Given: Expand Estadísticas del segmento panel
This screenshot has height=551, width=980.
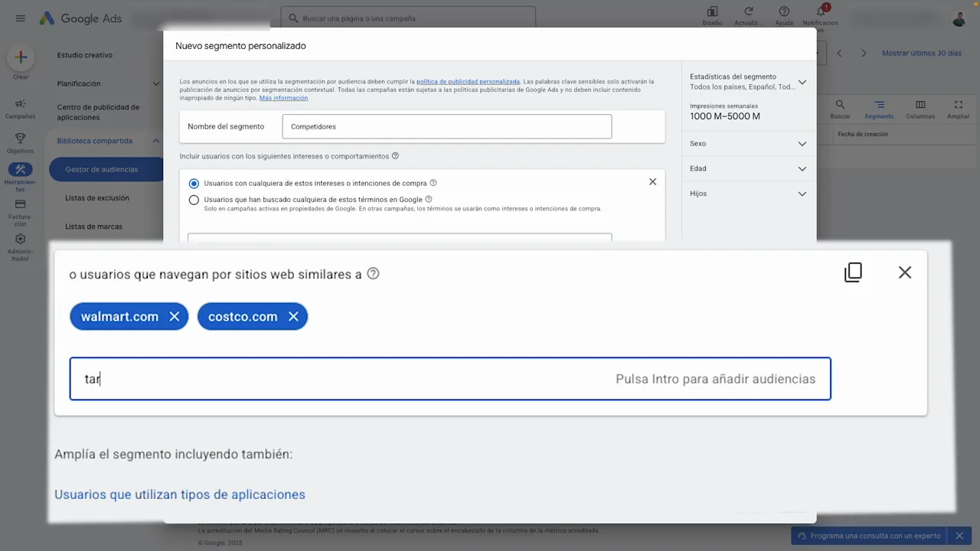Looking at the screenshot, I should (x=802, y=82).
